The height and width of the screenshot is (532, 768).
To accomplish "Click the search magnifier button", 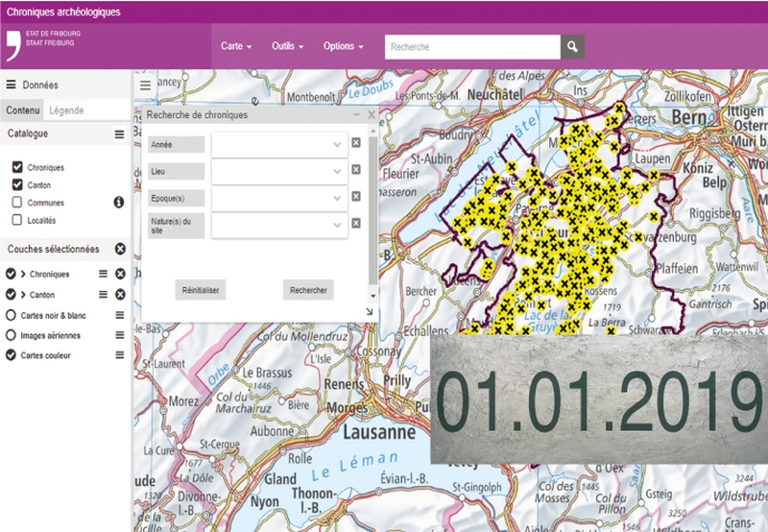I will (x=572, y=46).
